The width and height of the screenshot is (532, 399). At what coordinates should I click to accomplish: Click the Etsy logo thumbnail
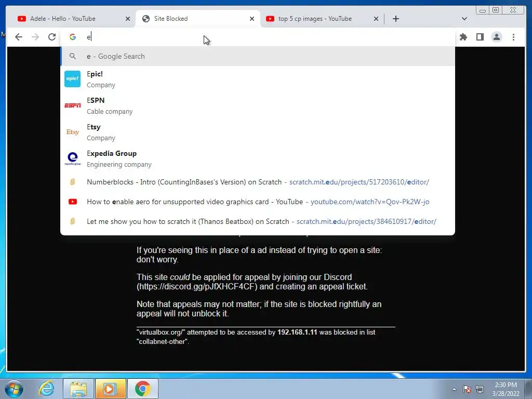pyautogui.click(x=73, y=132)
